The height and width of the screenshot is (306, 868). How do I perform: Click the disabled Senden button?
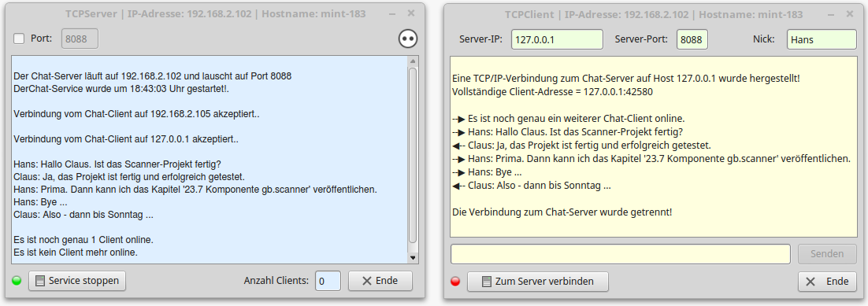tap(827, 254)
